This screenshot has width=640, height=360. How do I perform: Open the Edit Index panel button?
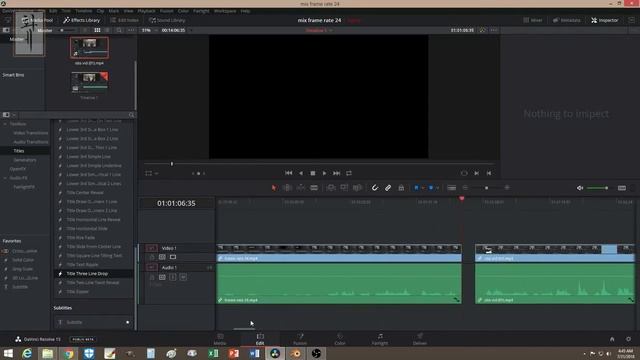click(124, 20)
